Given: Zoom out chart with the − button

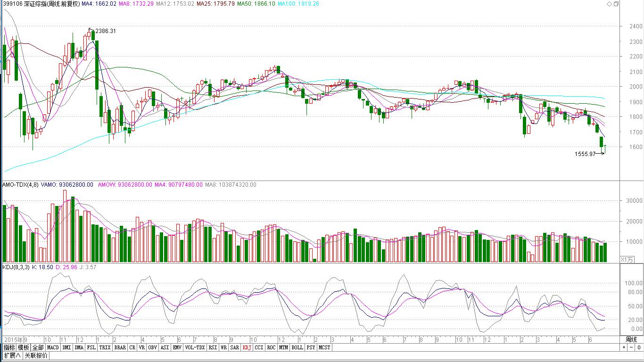Looking at the screenshot, I should 631,347.
